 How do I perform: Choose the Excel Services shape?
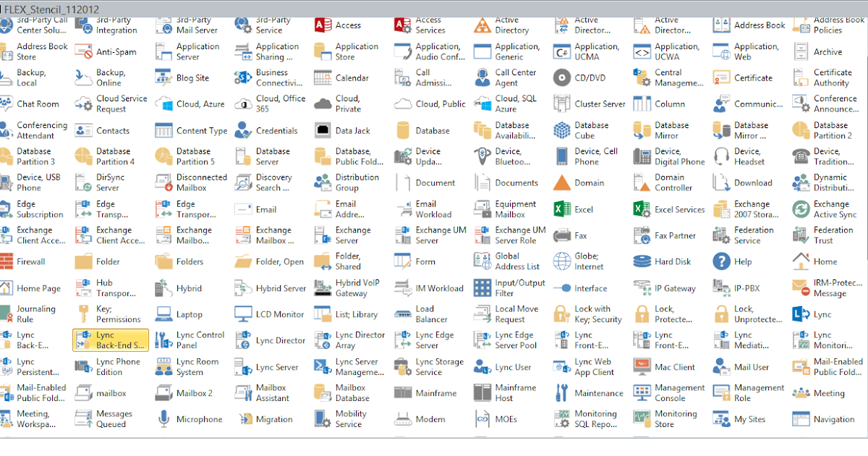click(669, 209)
